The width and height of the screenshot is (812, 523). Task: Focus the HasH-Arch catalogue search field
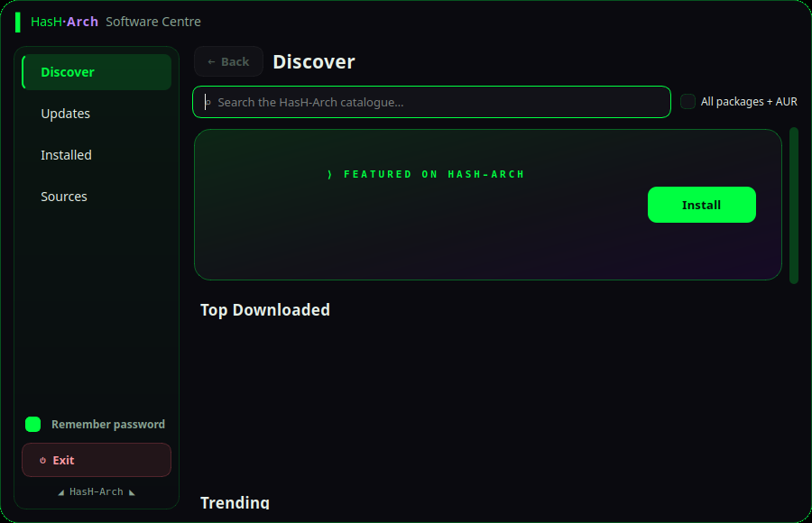431,102
